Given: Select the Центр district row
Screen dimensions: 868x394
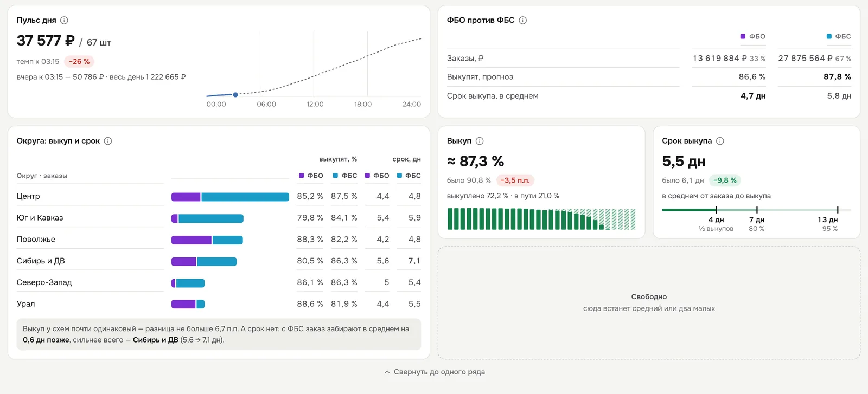Looking at the screenshot, I should 219,196.
